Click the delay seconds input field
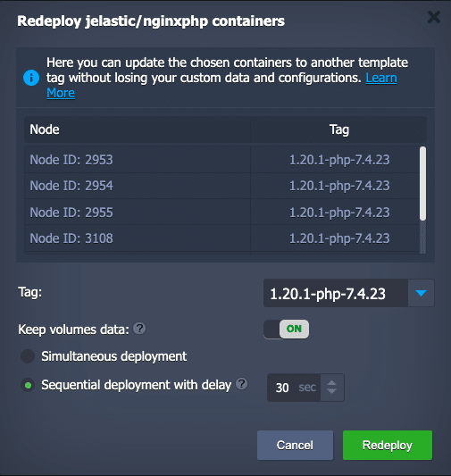 (x=294, y=388)
